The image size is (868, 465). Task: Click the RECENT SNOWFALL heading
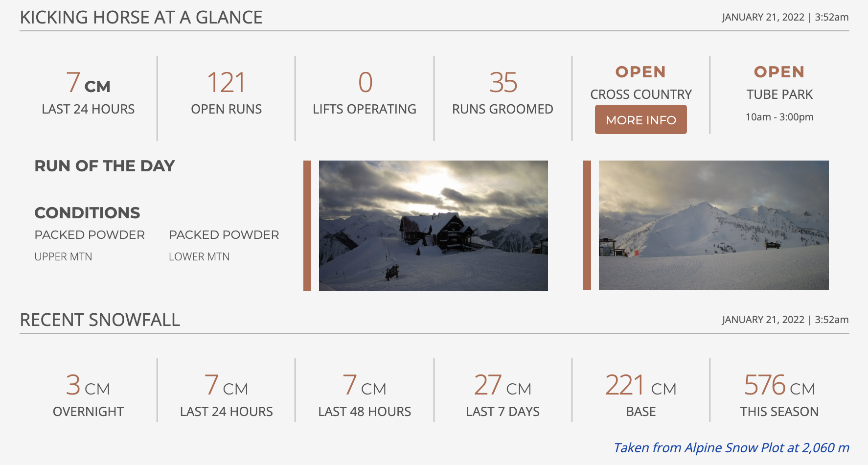pyautogui.click(x=100, y=320)
